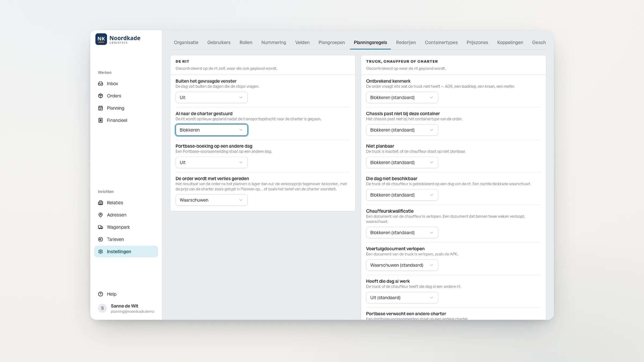644x362 pixels.
Task: Click the 'Werken' sidebar section label
Action: [x=105, y=73]
